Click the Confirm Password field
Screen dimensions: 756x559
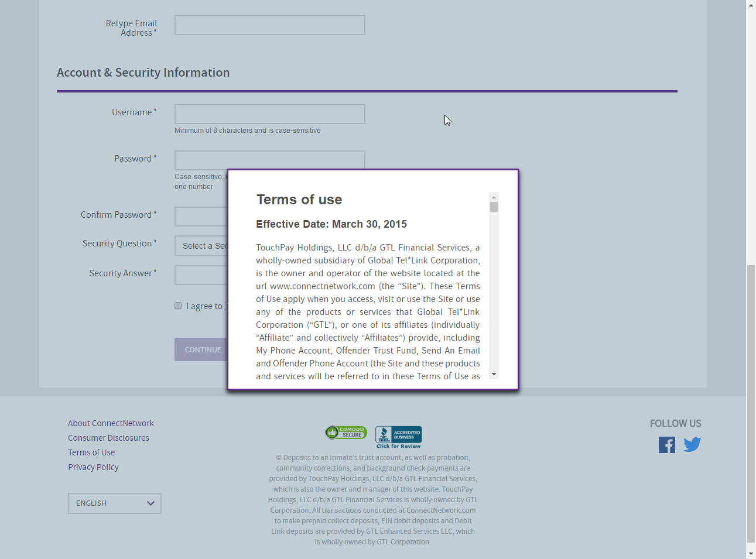pos(201,217)
